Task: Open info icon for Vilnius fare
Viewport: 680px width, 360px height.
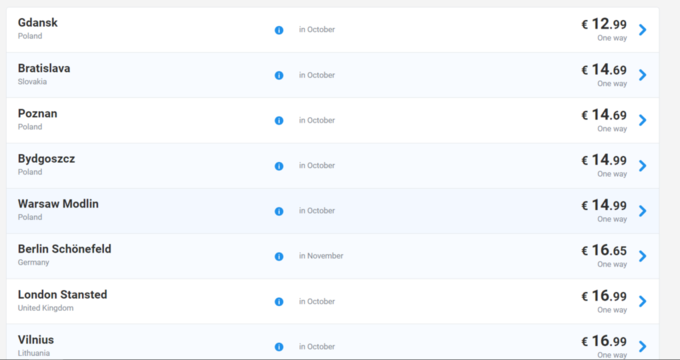Action: [279, 347]
